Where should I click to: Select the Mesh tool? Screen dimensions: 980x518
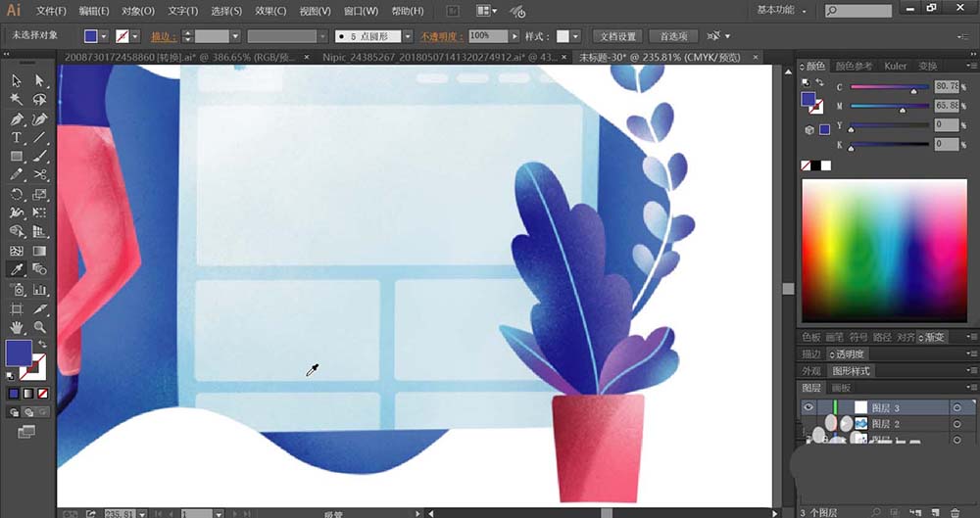pyautogui.click(x=17, y=252)
